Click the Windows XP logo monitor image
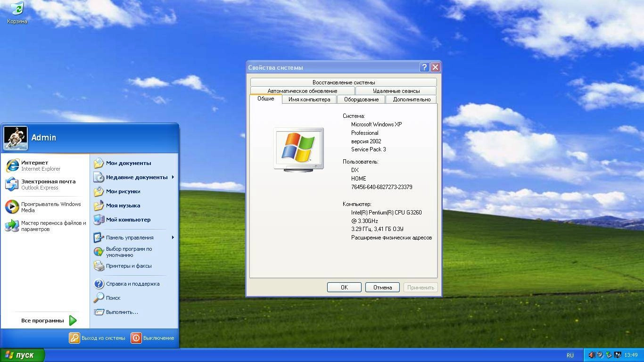 [299, 149]
